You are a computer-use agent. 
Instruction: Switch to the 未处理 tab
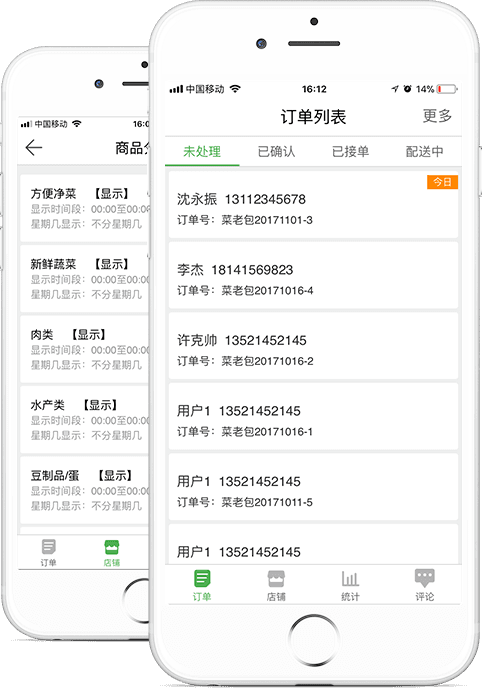click(202, 151)
